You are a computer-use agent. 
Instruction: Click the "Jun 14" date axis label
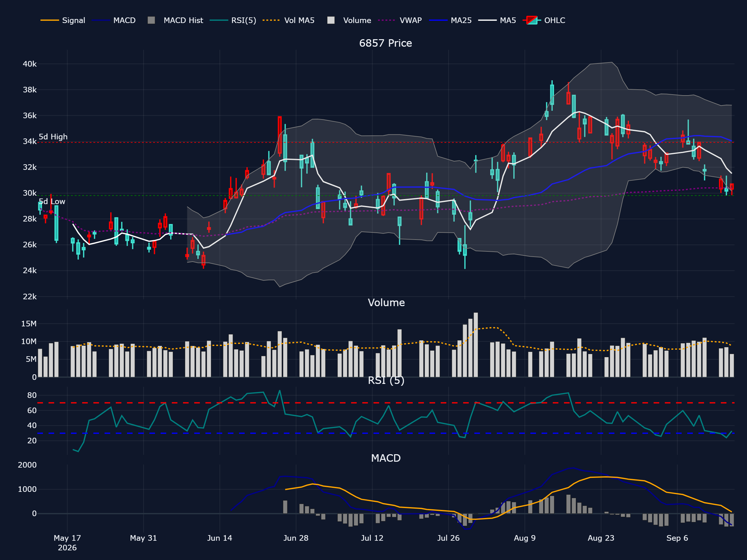pos(220,538)
